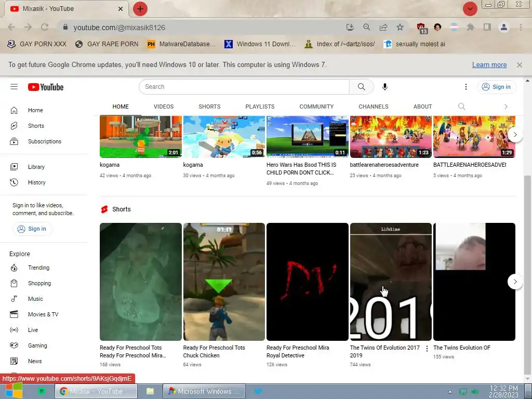This screenshot has height=399, width=532.
Task: Switch to the CHANNELS tab
Action: pyautogui.click(x=374, y=107)
